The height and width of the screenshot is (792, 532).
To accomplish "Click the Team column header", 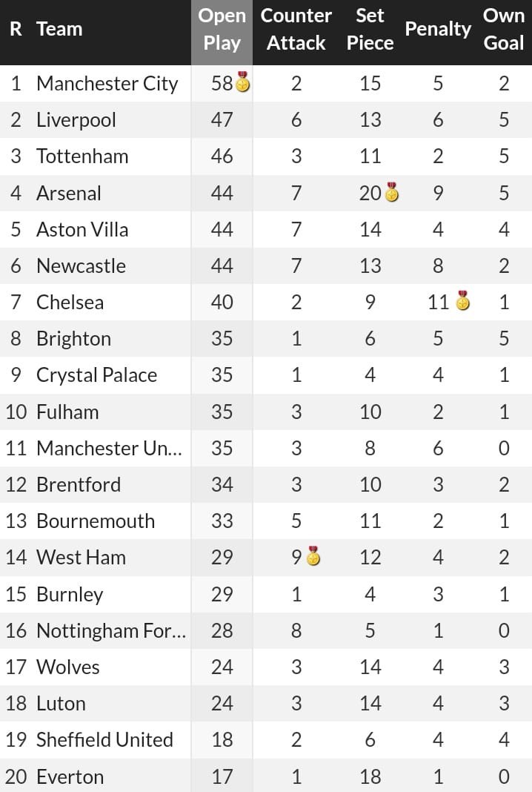I will [x=59, y=29].
